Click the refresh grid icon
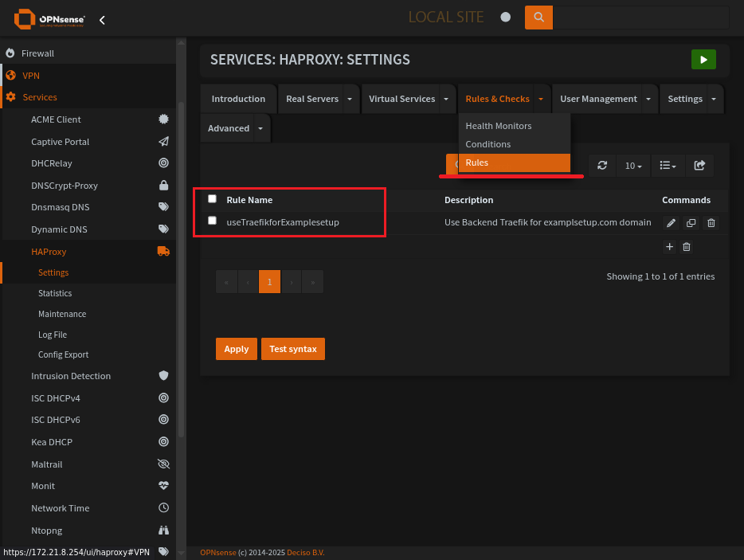This screenshot has height=560, width=744. 602,165
